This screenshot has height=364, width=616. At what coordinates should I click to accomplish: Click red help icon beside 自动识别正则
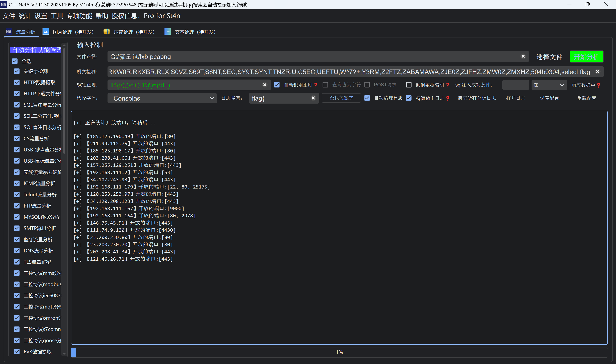pos(316,85)
